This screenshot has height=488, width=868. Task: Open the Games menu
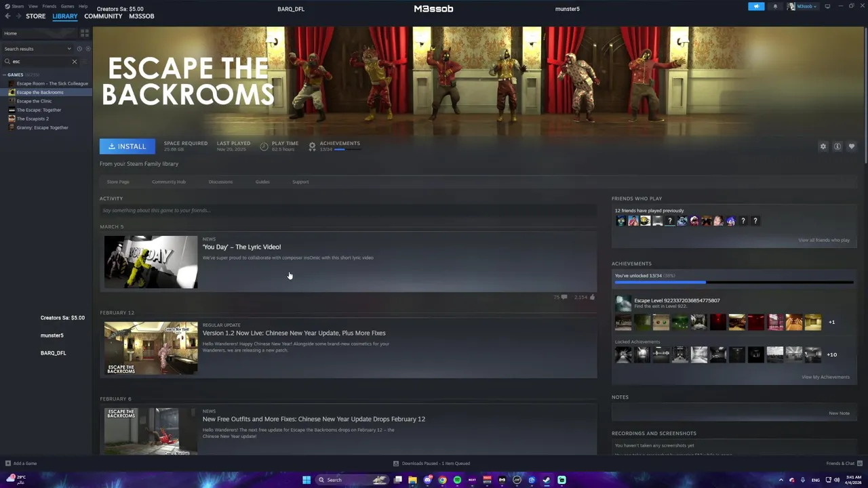click(67, 6)
